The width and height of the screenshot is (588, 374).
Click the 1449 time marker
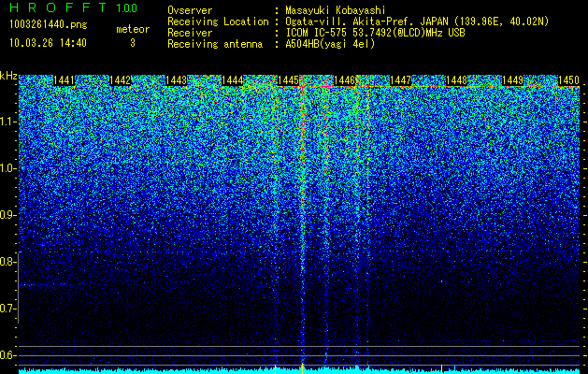point(512,80)
